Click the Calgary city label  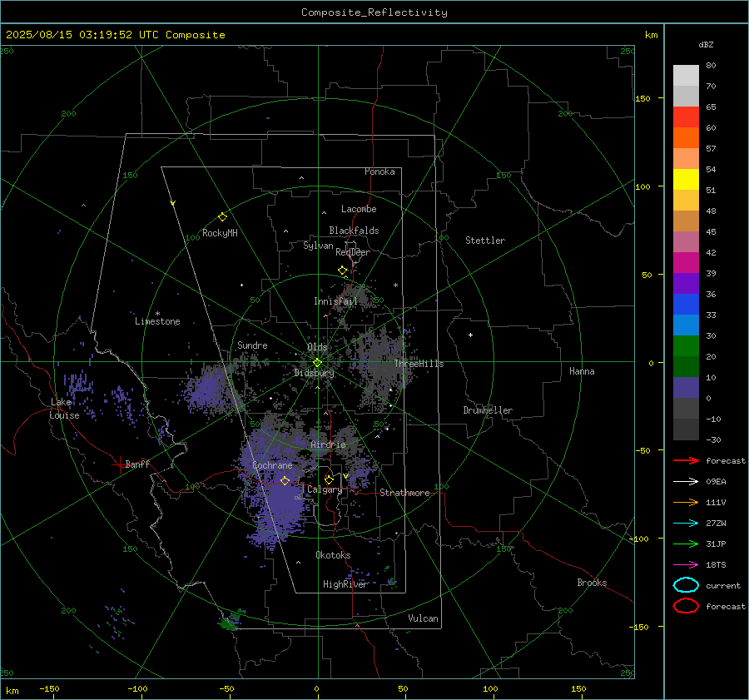click(325, 489)
